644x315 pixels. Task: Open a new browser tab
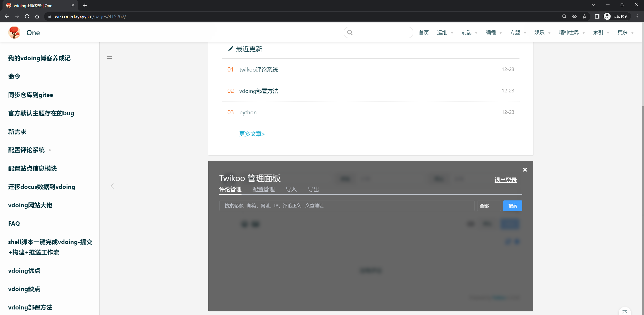85,5
